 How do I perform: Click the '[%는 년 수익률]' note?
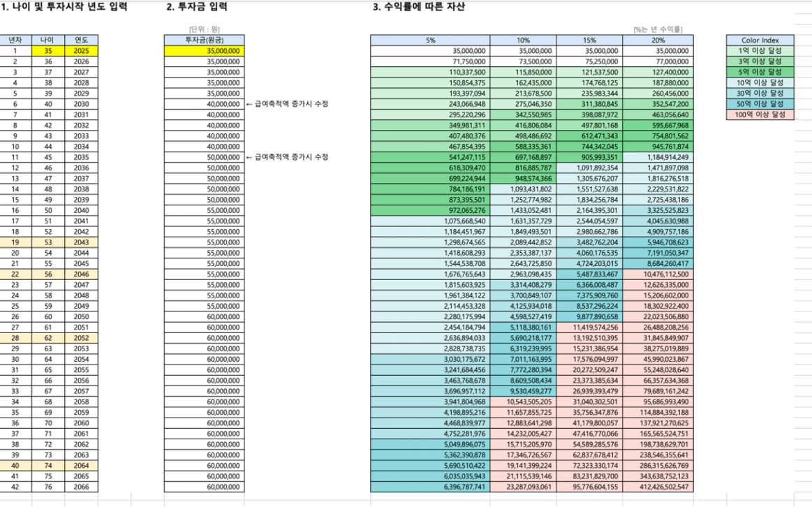658,29
